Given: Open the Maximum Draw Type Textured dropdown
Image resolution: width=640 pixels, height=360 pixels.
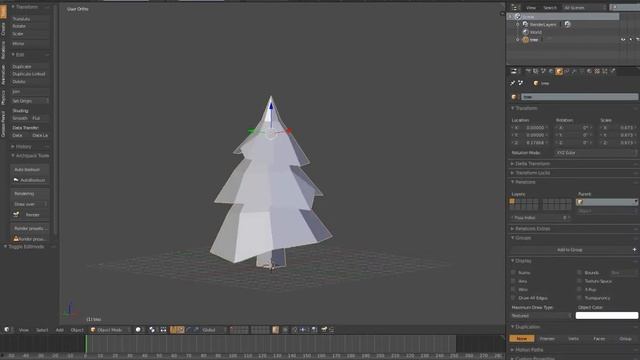Looking at the screenshot, I should click(541, 316).
